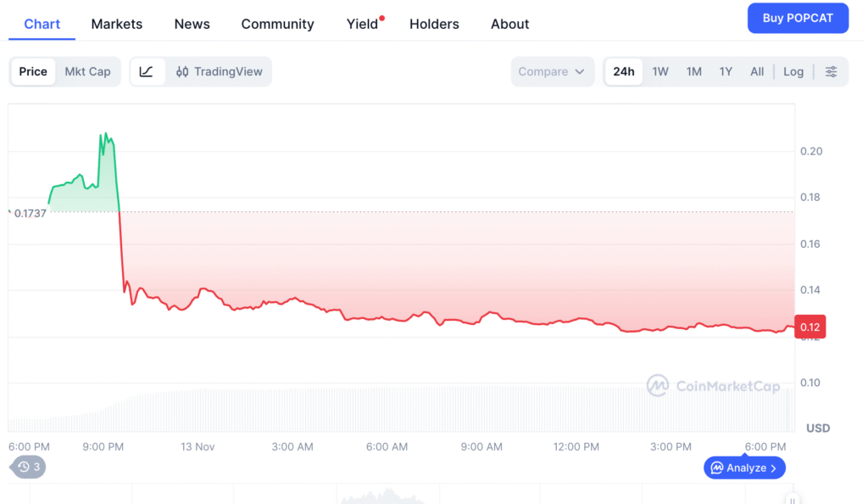Switch to the Holders tab
868x504 pixels.
coord(434,24)
